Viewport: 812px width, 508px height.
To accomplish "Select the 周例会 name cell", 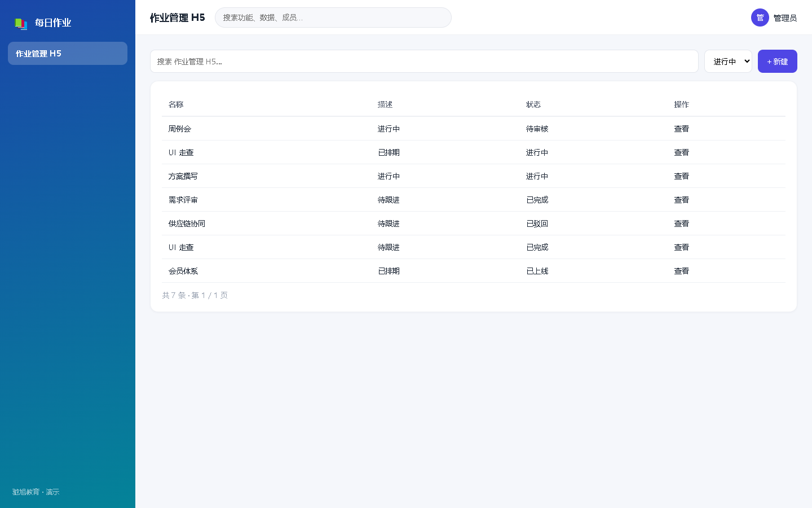I will coord(180,129).
